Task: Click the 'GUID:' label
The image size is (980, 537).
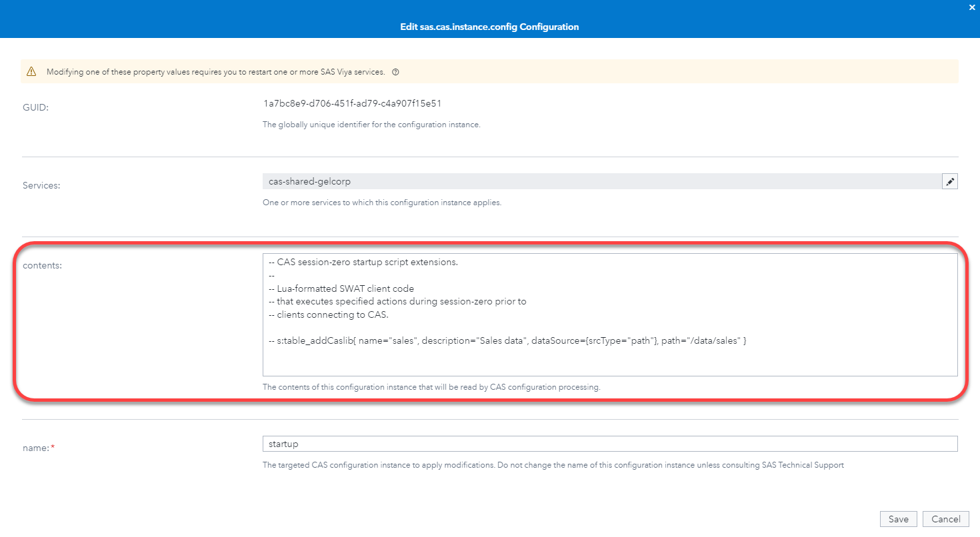Action: [x=35, y=107]
